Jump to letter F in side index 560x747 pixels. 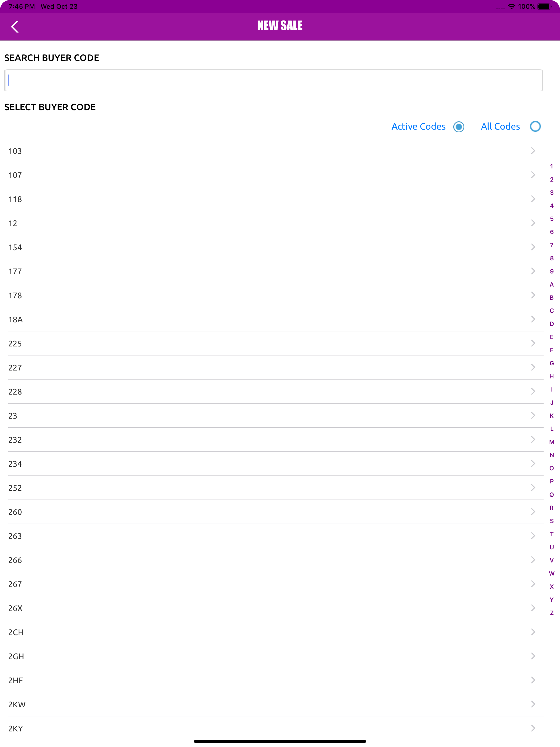(552, 350)
